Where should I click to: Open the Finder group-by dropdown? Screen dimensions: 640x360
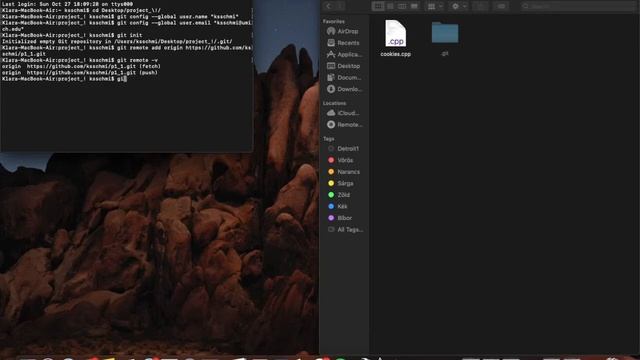tap(435, 6)
